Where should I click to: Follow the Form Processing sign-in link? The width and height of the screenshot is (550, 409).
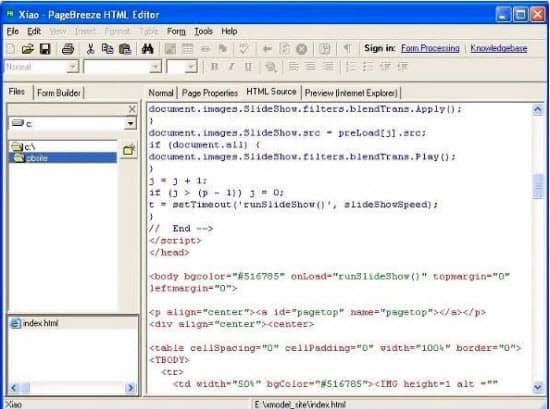(x=430, y=48)
